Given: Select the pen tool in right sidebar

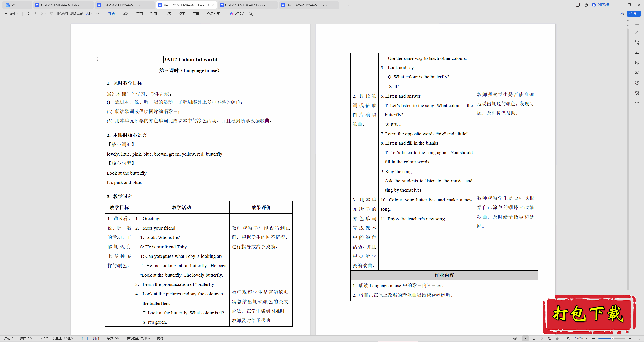Looking at the screenshot, I should point(637,32).
